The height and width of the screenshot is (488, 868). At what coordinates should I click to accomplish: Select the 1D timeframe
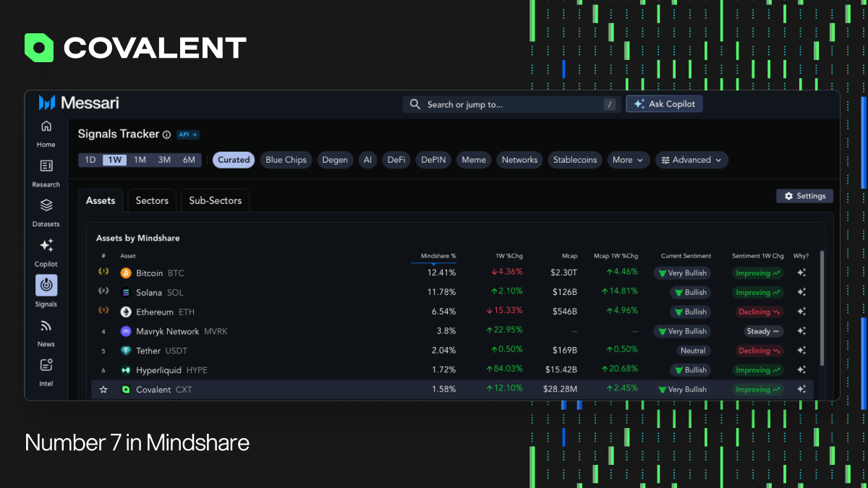(90, 160)
